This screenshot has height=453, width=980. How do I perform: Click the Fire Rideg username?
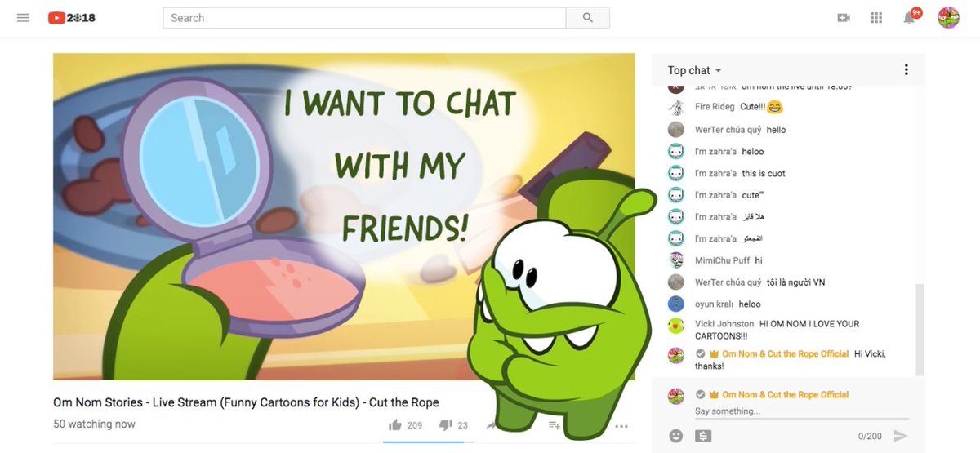[x=715, y=107]
